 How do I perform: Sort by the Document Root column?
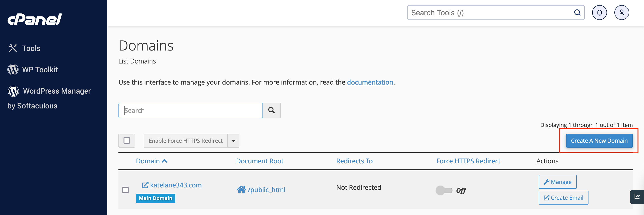[260, 161]
